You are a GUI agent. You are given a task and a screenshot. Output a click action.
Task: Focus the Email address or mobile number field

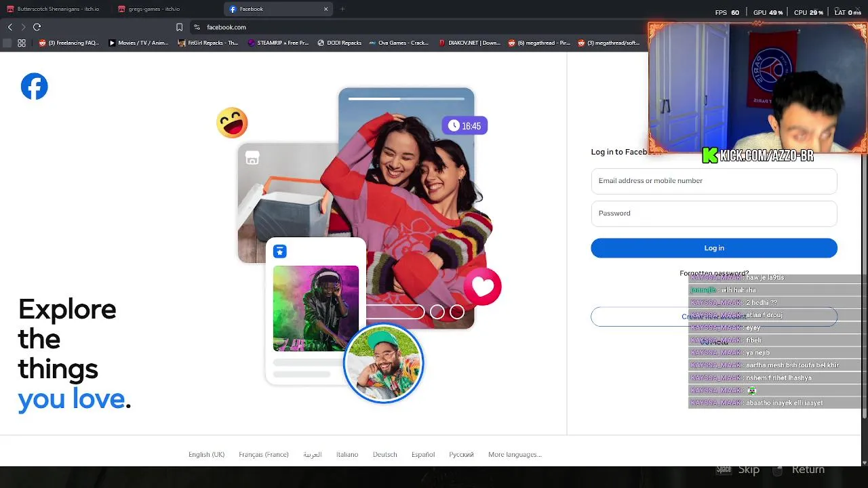tap(714, 181)
